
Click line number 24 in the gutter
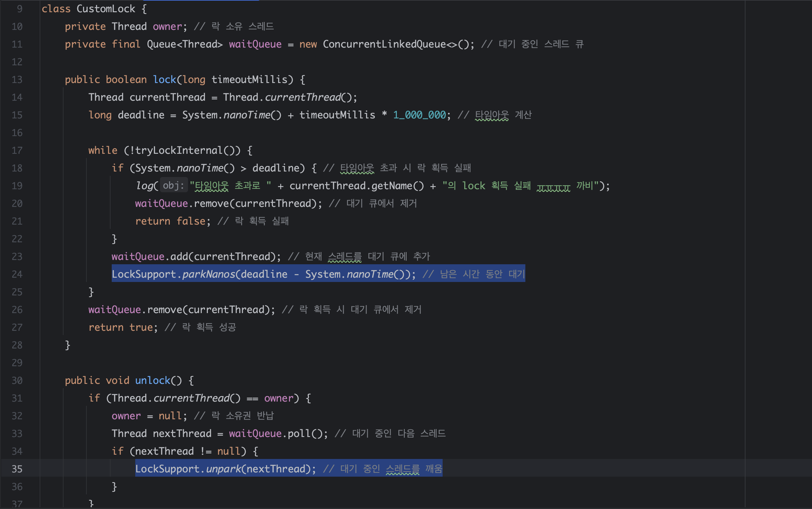(17, 274)
